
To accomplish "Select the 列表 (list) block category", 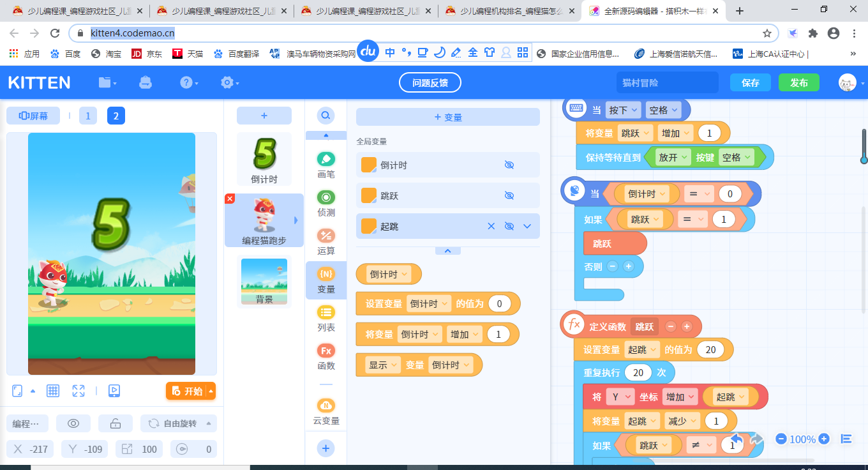I will pyautogui.click(x=326, y=318).
